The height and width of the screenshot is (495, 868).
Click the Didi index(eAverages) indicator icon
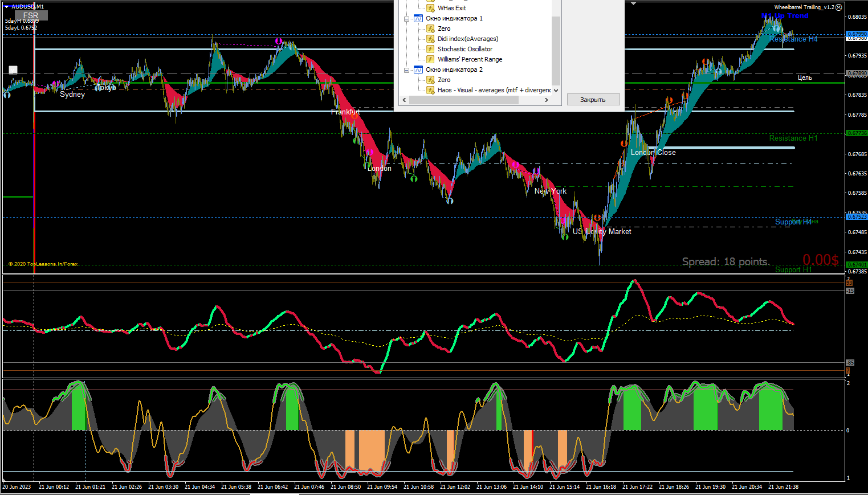(431, 39)
